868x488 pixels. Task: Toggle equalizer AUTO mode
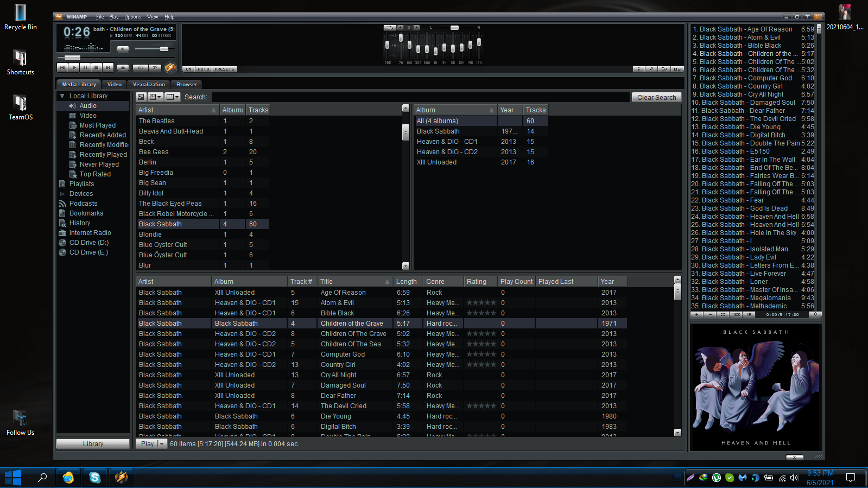(204, 69)
